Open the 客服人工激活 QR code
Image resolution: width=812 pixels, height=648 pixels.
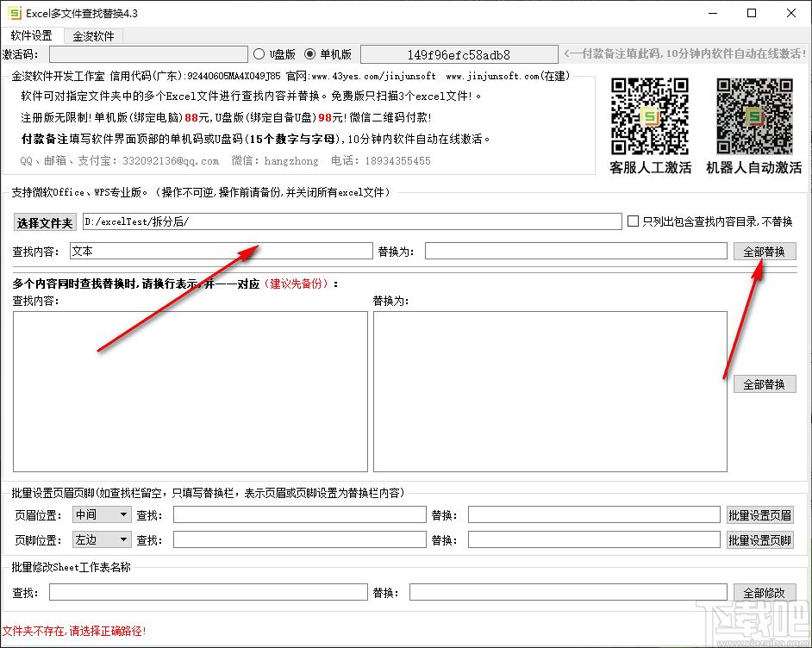[650, 116]
